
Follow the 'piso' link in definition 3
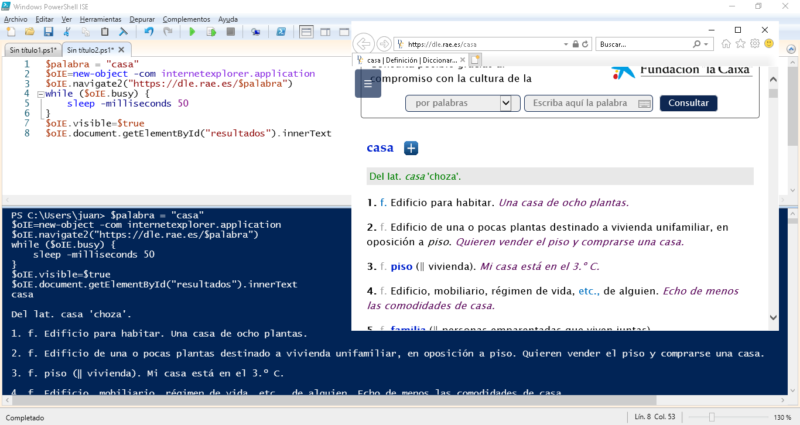tap(402, 266)
